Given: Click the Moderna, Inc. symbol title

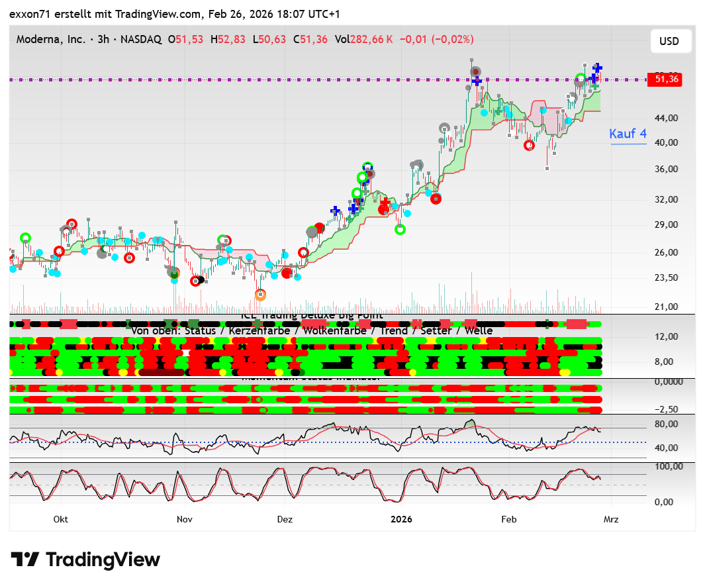Looking at the screenshot, I should 51,40.
